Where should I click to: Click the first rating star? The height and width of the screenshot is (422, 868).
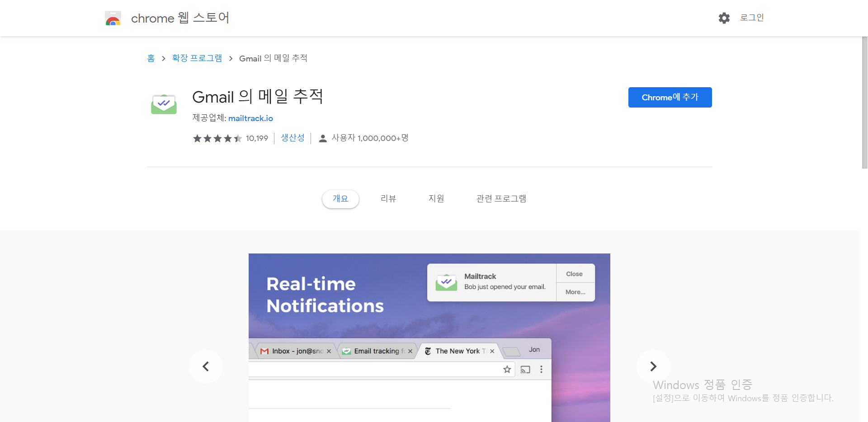point(198,138)
